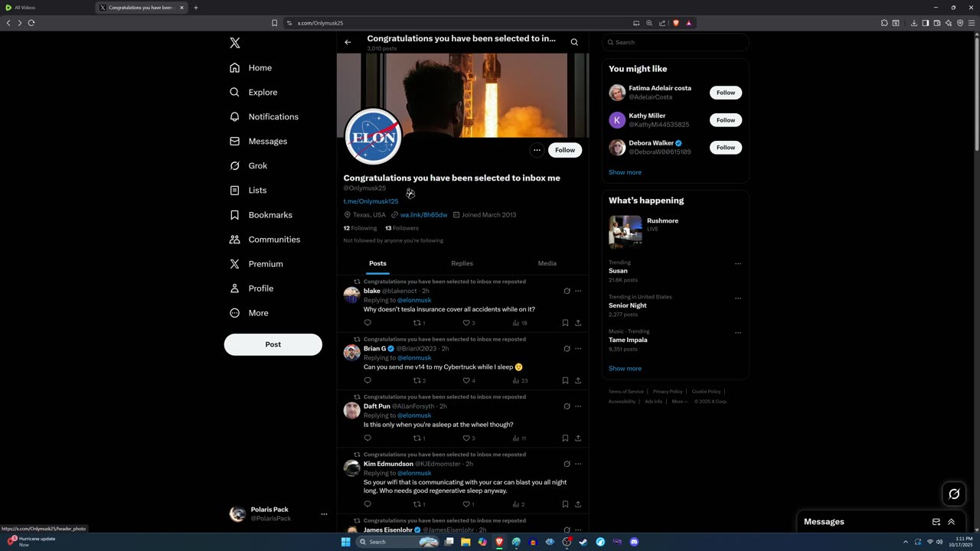The image size is (980, 551).
Task: Open Bookmarks in sidebar
Action: pos(261,215)
